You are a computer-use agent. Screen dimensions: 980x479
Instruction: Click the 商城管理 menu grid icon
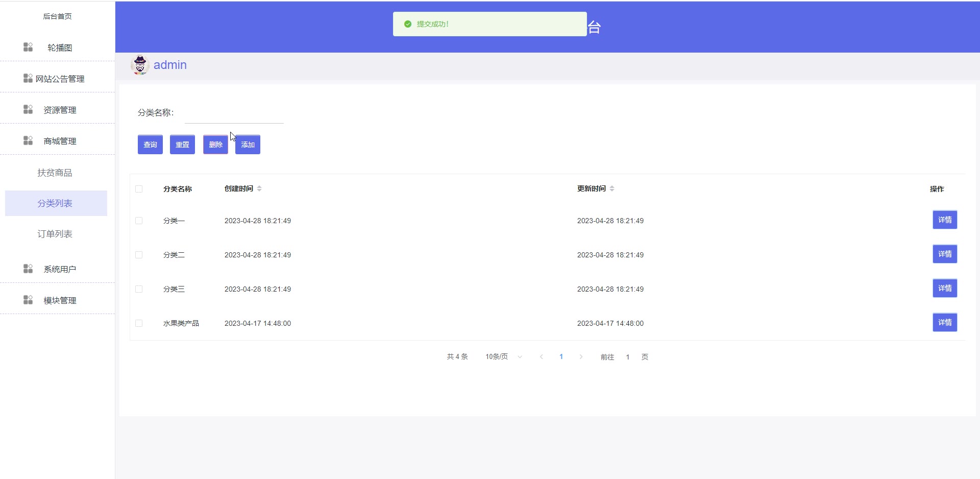click(x=28, y=140)
